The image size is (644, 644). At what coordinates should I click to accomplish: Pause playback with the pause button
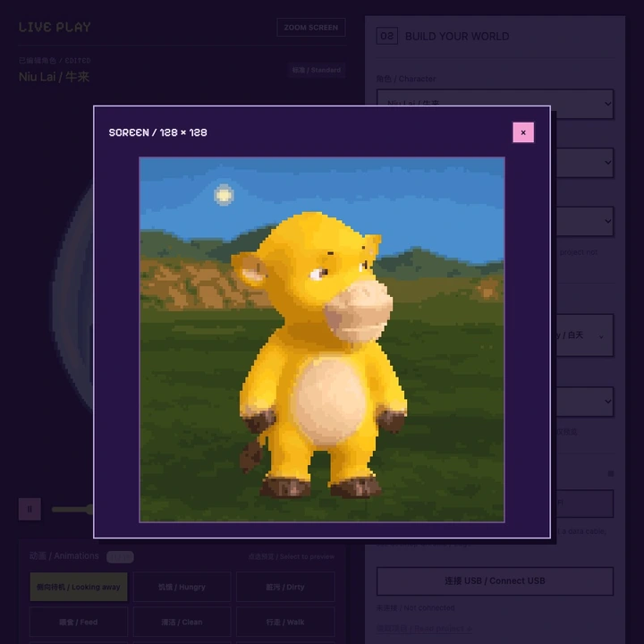30,509
